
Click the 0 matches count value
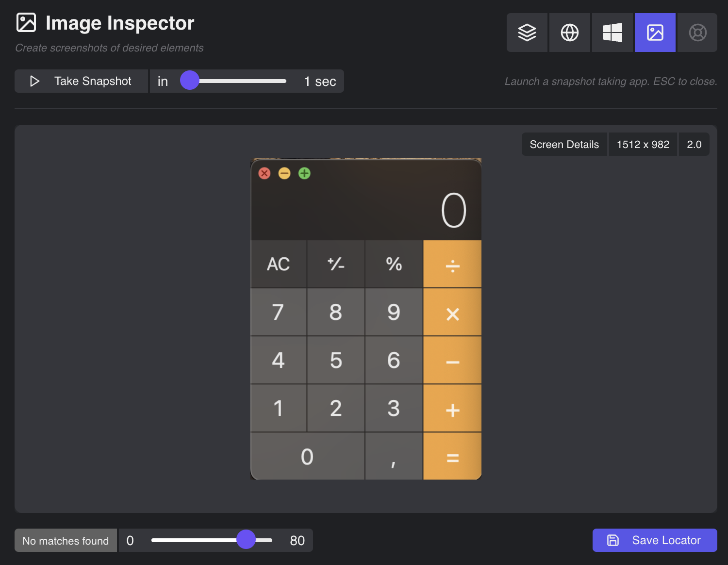[x=130, y=540]
